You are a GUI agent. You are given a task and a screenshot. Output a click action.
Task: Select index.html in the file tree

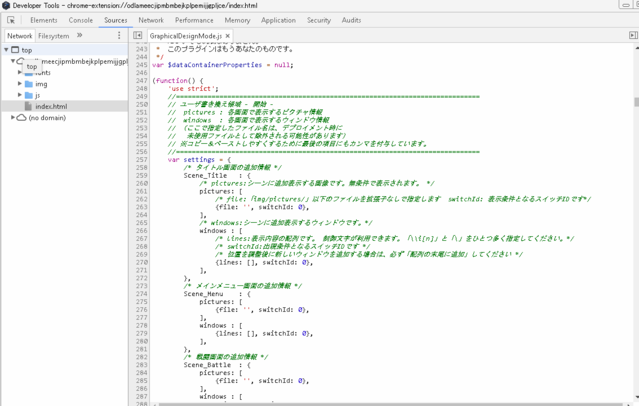pyautogui.click(x=65, y=106)
